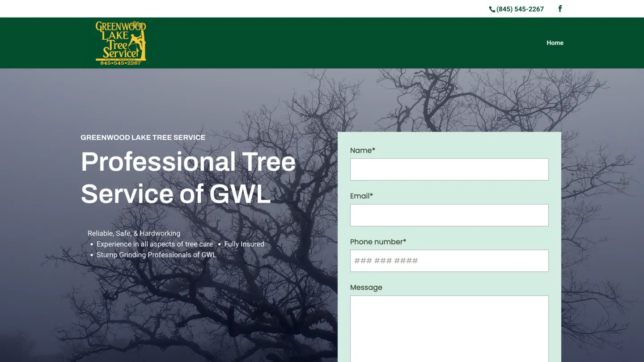Screen dimensions: 644x362
Task: Click the "Stump Grinding Professionals of GWL" bullet
Action: point(157,255)
